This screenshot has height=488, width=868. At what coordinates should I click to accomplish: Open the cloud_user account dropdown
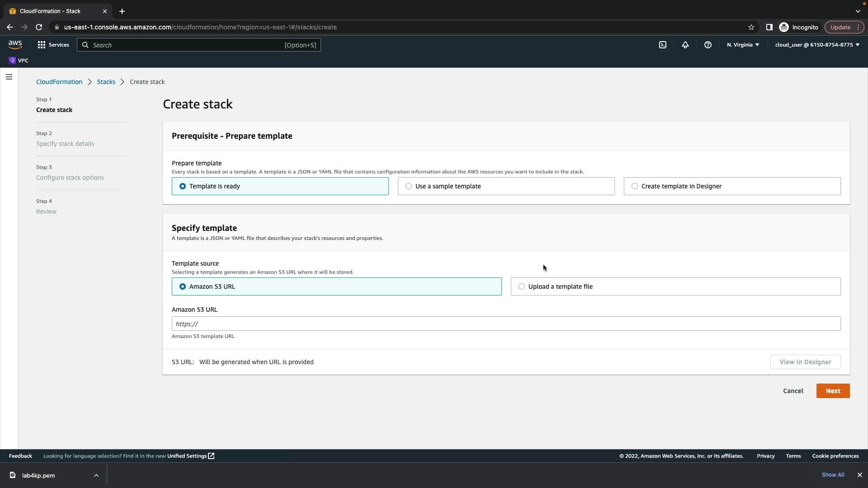pyautogui.click(x=816, y=45)
